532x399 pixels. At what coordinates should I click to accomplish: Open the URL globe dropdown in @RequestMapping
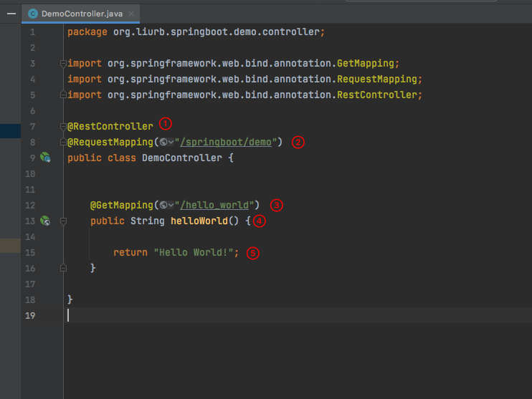click(x=166, y=142)
